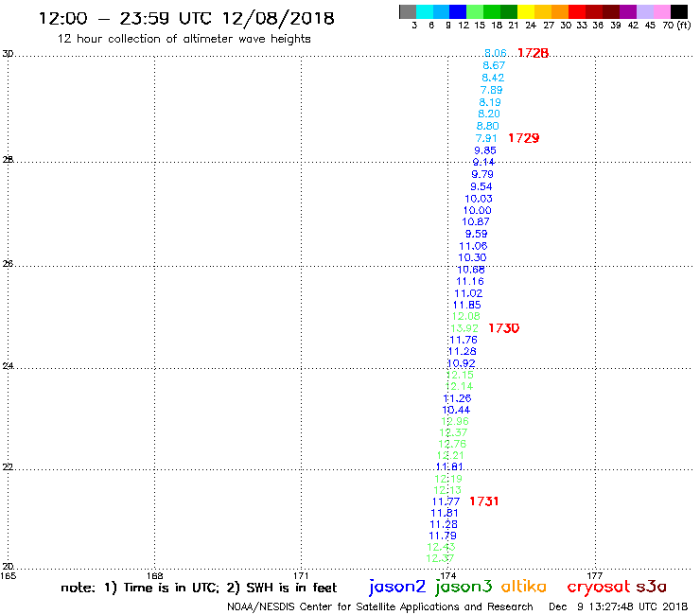700x615 pixels.
Task: Click the gray color bar swatch
Action: point(408,12)
